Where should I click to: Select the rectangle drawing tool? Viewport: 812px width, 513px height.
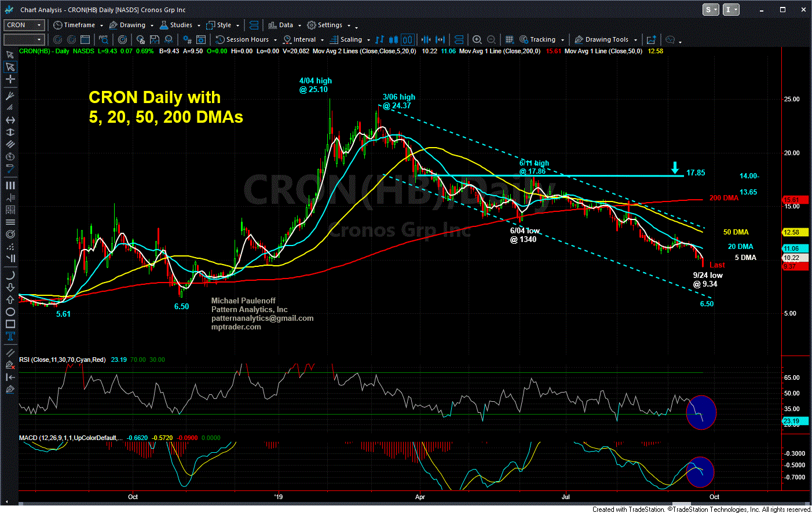(x=10, y=324)
